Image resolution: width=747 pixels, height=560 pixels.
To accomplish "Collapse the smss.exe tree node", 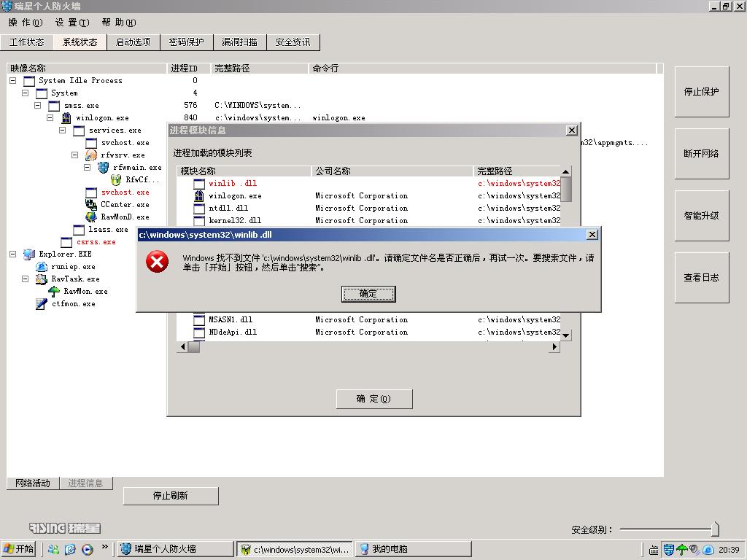I will [38, 105].
